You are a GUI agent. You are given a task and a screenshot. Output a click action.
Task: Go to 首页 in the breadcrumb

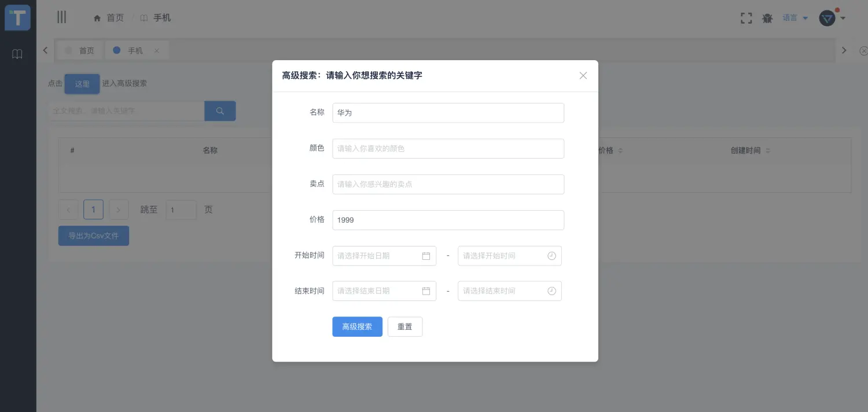(x=109, y=18)
